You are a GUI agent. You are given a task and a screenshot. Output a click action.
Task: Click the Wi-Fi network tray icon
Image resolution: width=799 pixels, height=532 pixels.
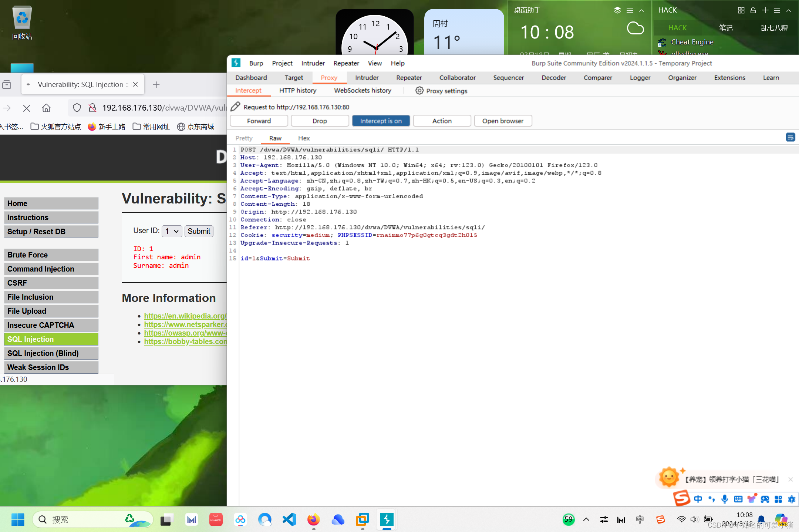click(x=681, y=519)
